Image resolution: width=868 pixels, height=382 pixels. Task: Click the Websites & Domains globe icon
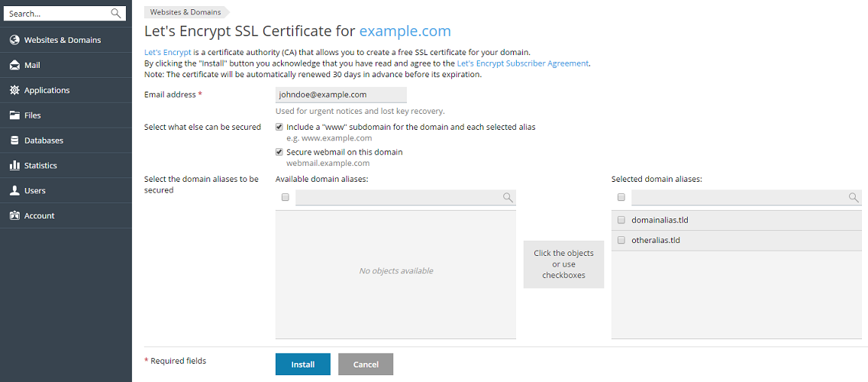click(x=15, y=40)
